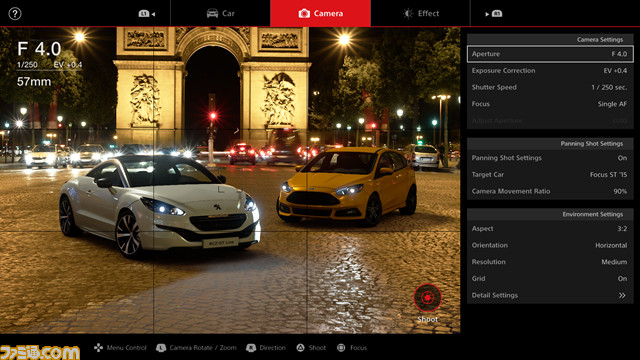Adjust Exposure Correction EV +0.4 row
This screenshot has width=640, height=360.
(550, 71)
